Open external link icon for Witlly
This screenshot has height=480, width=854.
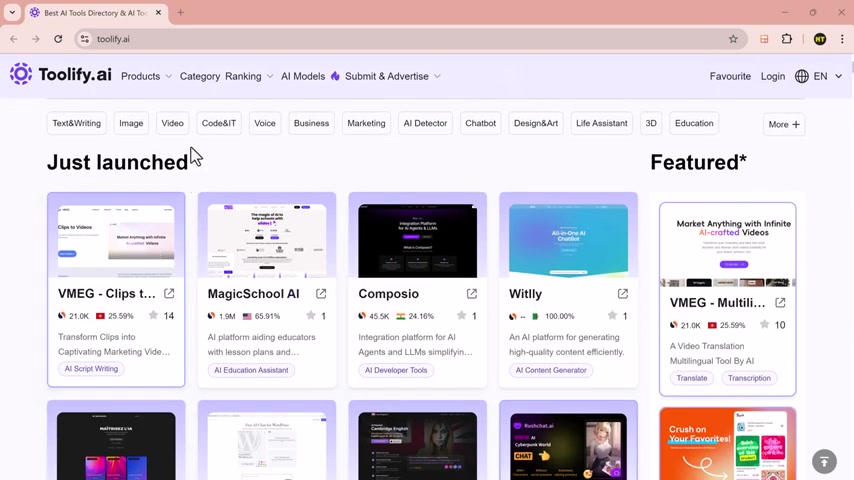623,294
